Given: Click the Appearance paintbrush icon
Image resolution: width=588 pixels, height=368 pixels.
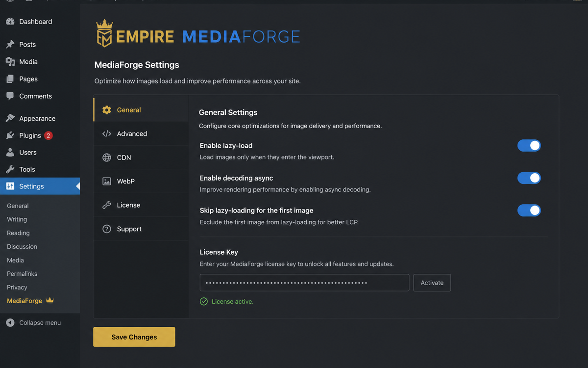Looking at the screenshot, I should coord(10,118).
